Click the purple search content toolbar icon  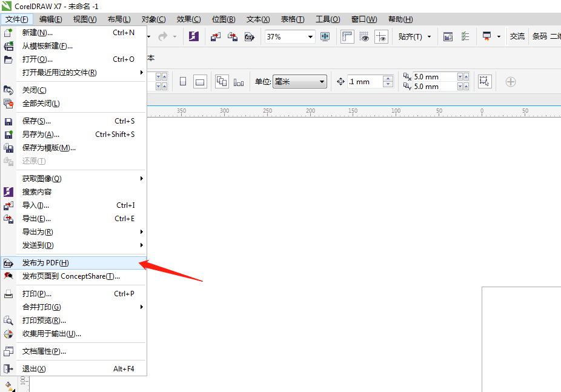193,36
